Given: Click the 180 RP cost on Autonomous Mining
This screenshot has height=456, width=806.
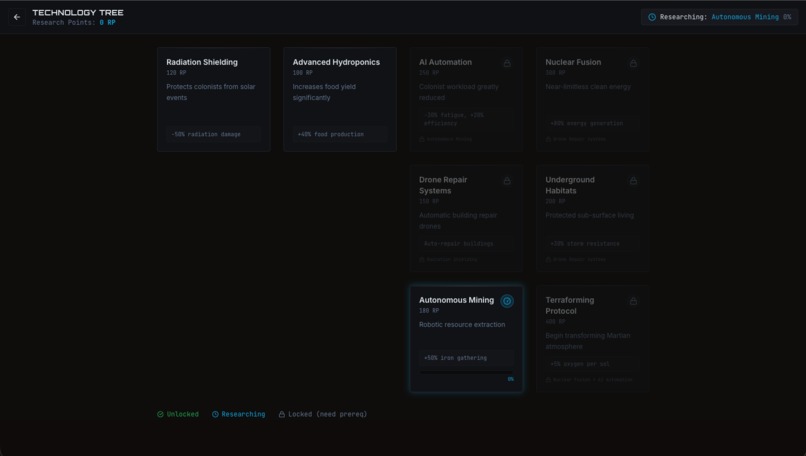Looking at the screenshot, I should tap(429, 311).
